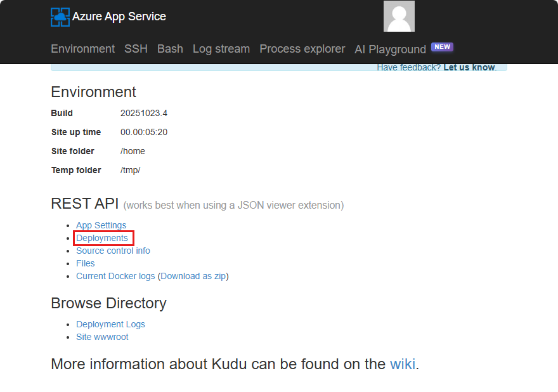Click the user avatar placeholder image
558x392 pixels.
coord(399,16)
